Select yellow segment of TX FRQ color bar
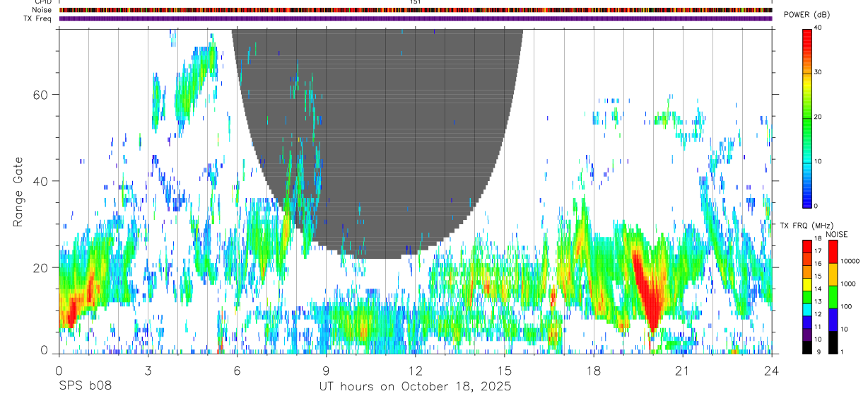 [807, 284]
